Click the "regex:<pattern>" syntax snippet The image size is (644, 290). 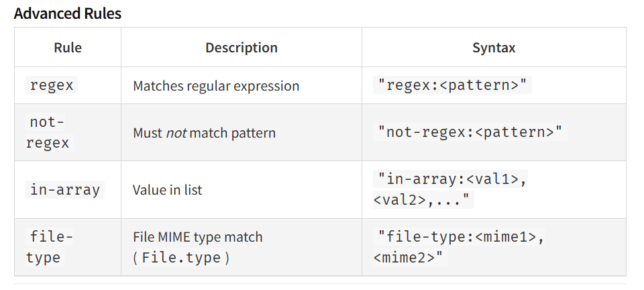452,85
